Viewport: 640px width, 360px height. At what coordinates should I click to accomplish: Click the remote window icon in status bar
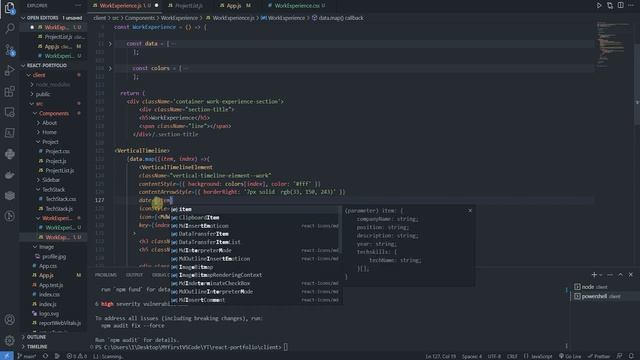[7, 356]
